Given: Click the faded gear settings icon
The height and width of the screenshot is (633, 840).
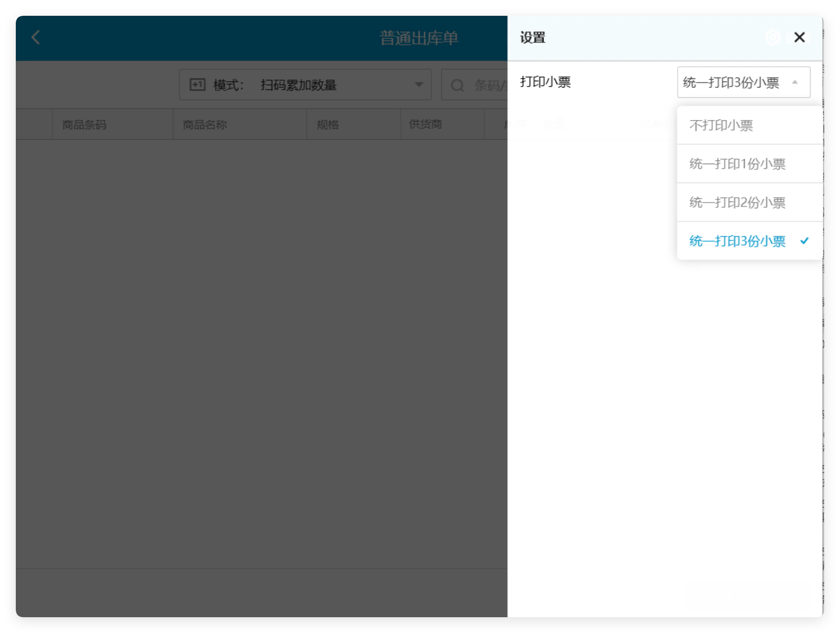Looking at the screenshot, I should click(773, 37).
